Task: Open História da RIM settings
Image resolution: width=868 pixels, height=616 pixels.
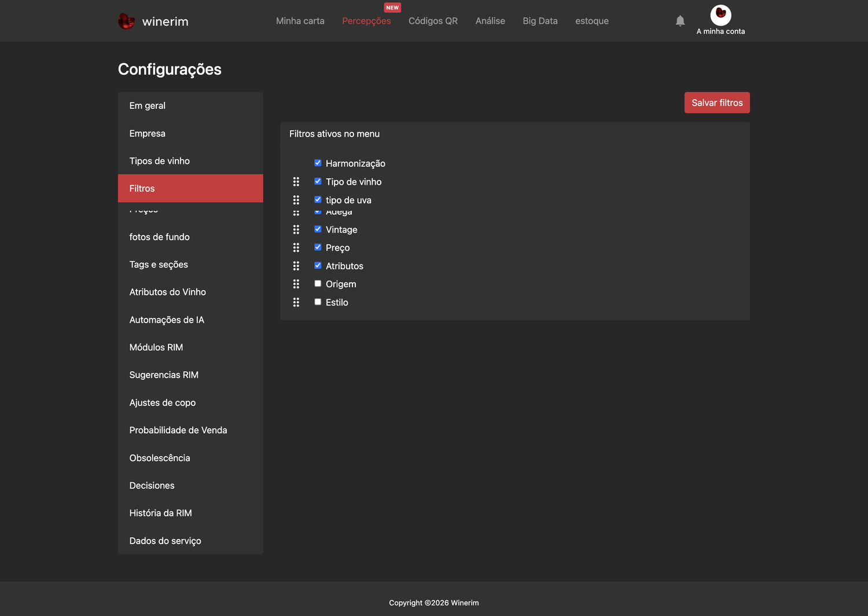Action: (x=190, y=513)
